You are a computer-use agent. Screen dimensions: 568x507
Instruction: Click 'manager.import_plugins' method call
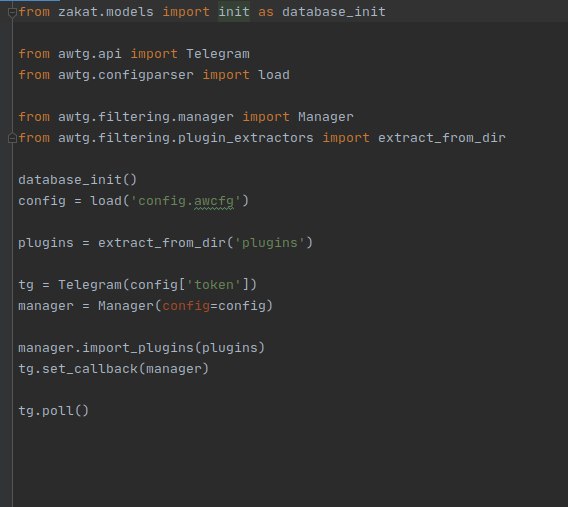pyautogui.click(x=106, y=348)
